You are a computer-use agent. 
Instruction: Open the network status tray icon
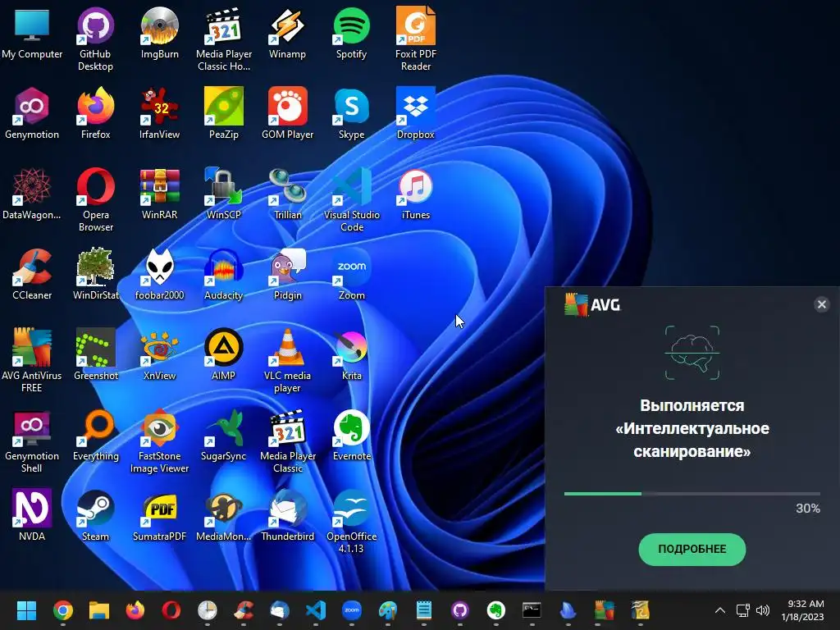(x=742, y=610)
